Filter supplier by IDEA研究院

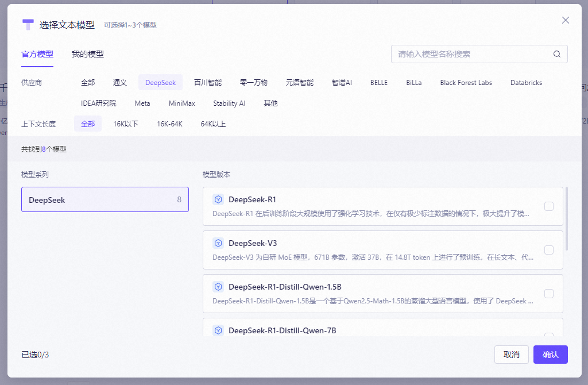point(99,103)
